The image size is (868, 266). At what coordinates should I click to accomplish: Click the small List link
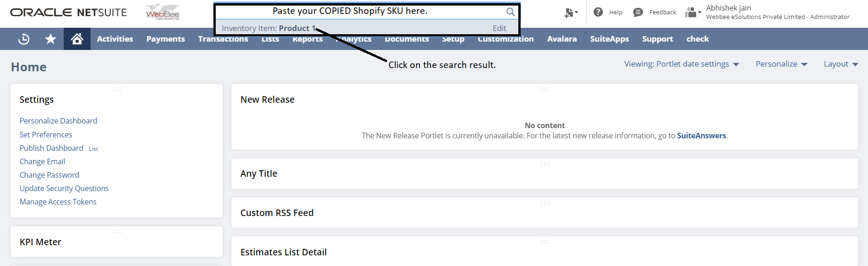tap(93, 149)
